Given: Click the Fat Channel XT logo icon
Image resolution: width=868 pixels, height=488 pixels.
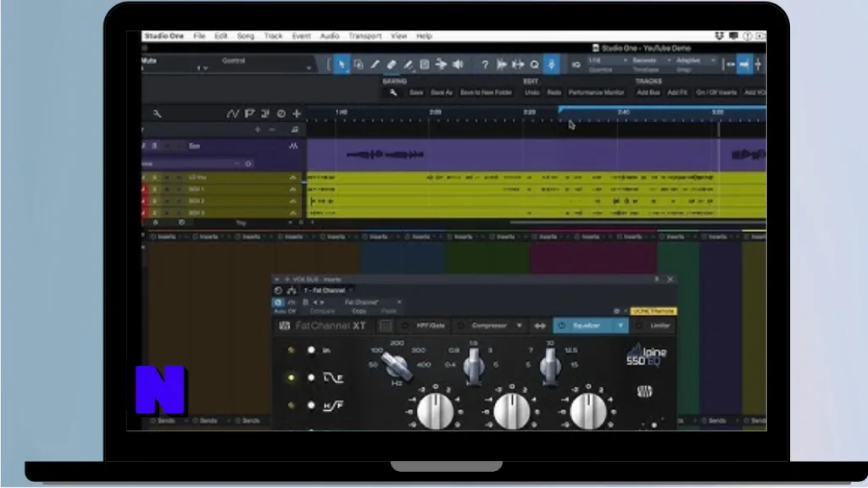Looking at the screenshot, I should click(x=285, y=325).
